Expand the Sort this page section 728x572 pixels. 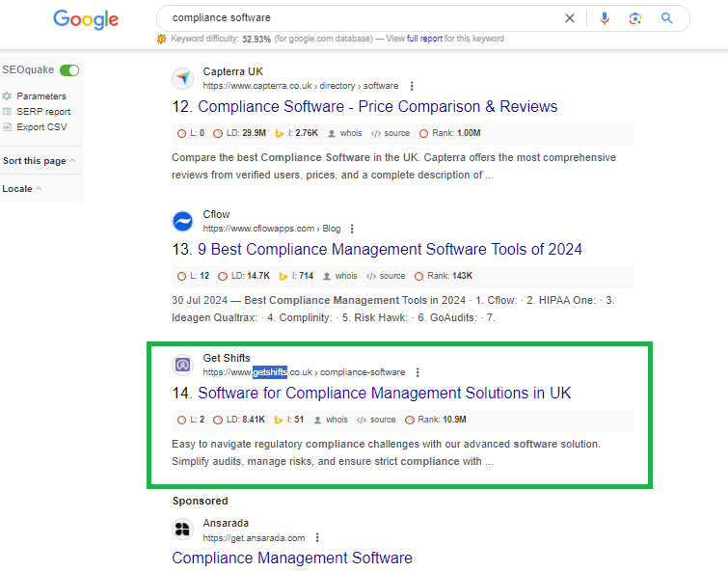point(39,161)
